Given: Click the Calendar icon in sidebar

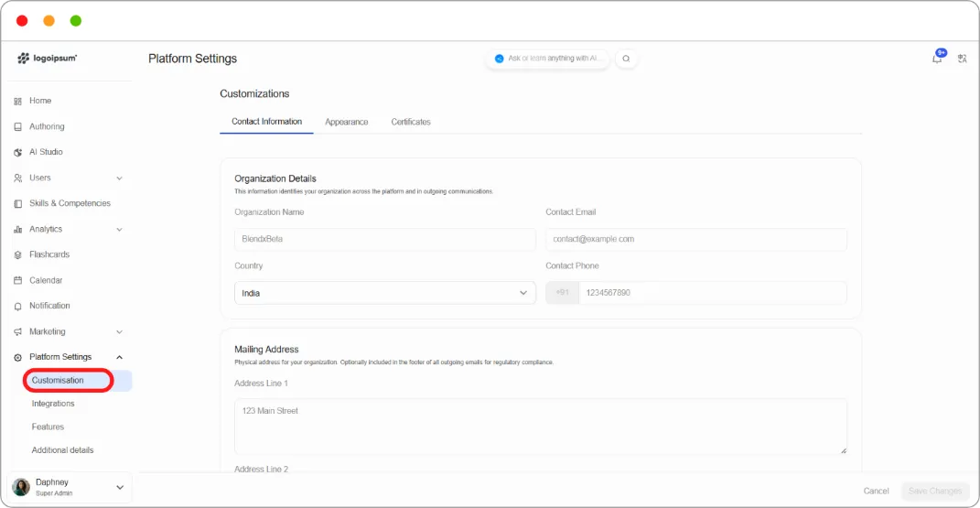Looking at the screenshot, I should pos(17,281).
